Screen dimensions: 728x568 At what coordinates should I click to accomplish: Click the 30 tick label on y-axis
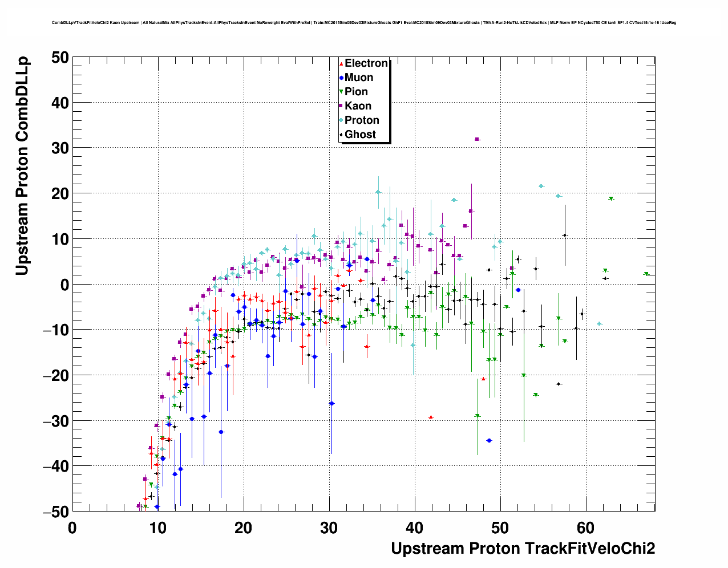pyautogui.click(x=60, y=148)
